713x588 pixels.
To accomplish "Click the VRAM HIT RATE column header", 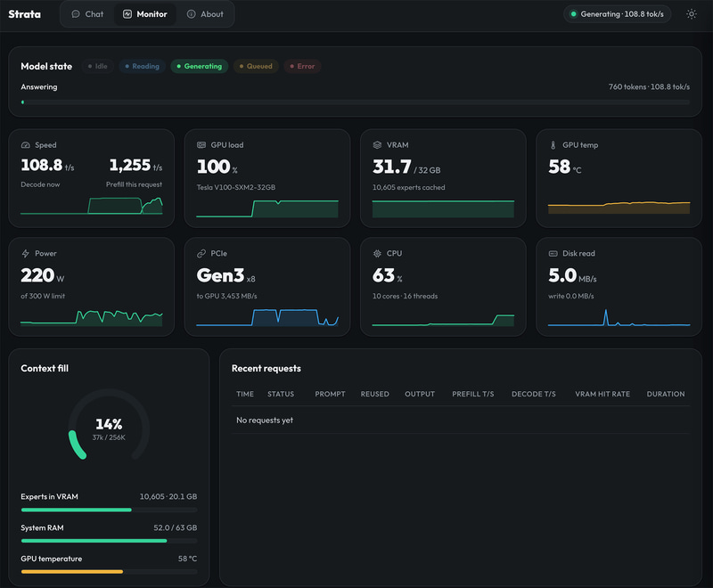I will (602, 394).
